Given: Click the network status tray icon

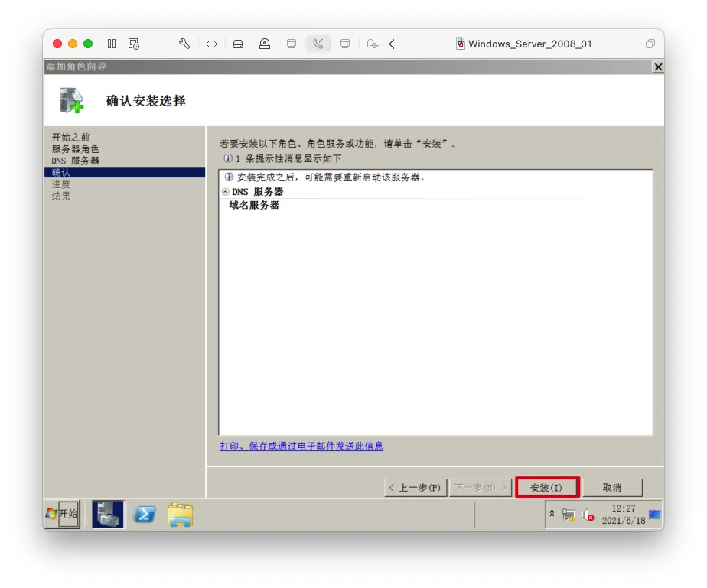Looking at the screenshot, I should [x=569, y=515].
